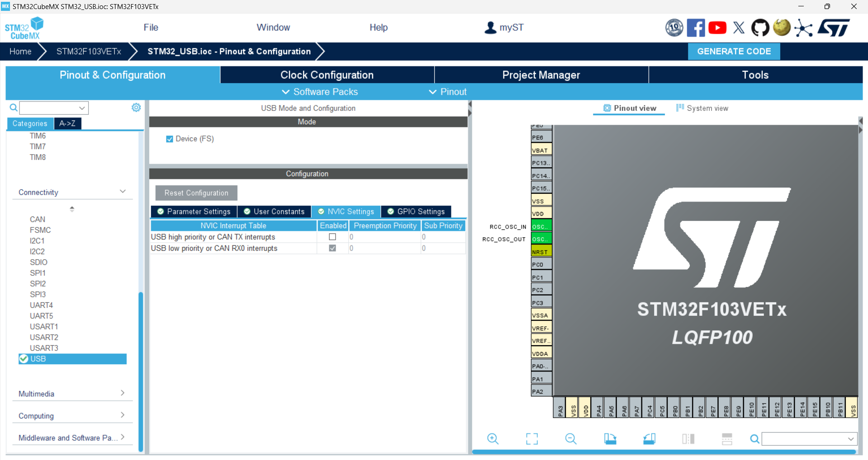Open the Pinout dropdown menu

tap(448, 92)
